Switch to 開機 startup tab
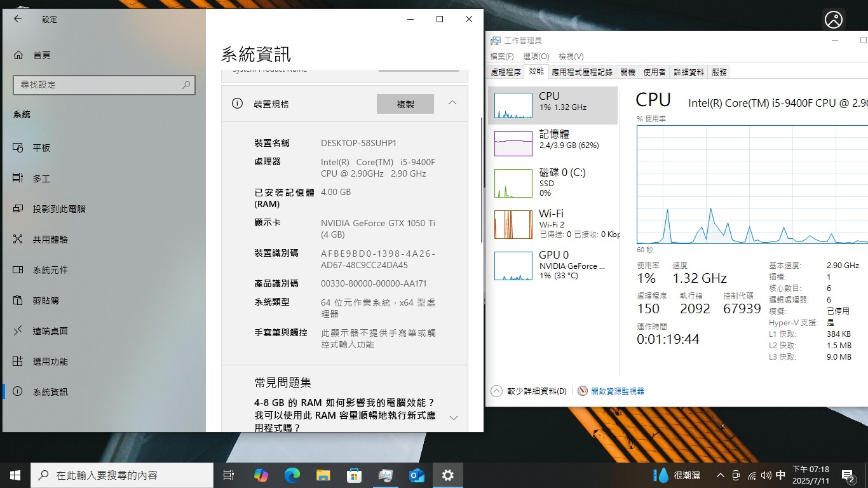The height and width of the screenshot is (488, 868). pyautogui.click(x=628, y=72)
